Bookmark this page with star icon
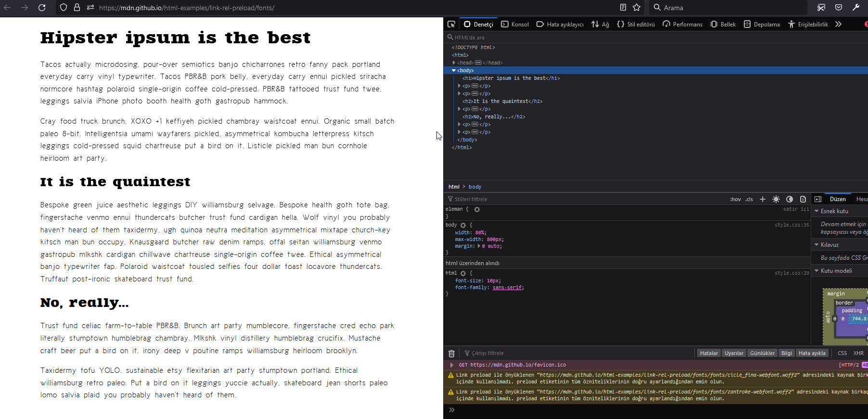The width and height of the screenshot is (868, 419). point(637,8)
